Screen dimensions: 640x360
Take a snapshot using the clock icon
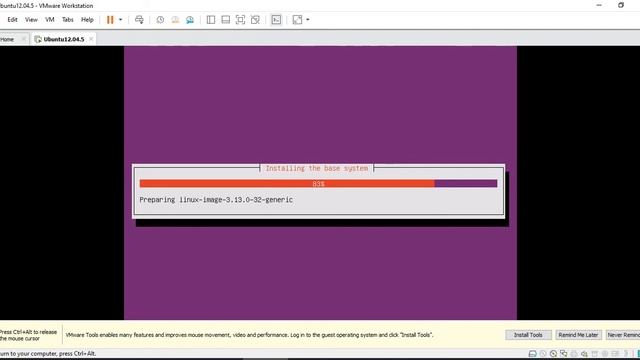pyautogui.click(x=160, y=20)
